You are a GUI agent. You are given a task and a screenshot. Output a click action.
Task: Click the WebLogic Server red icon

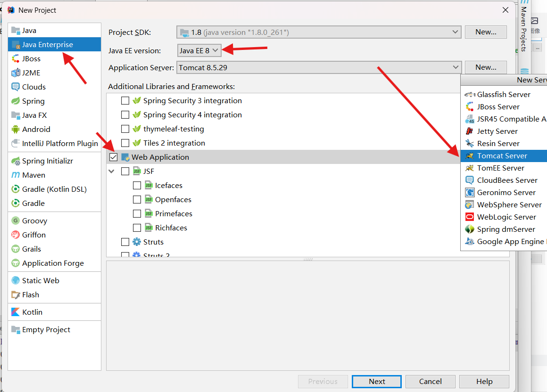[470, 217]
